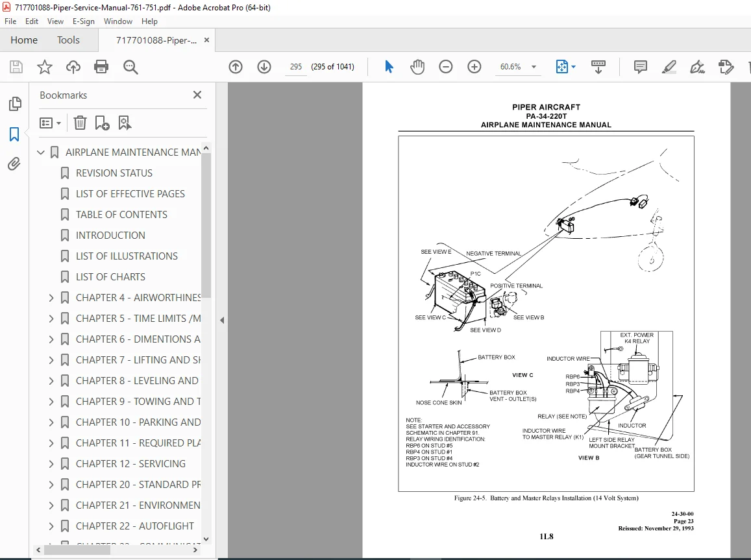Find current bookmark icon
Image resolution: width=751 pixels, height=560 pixels.
tap(125, 123)
